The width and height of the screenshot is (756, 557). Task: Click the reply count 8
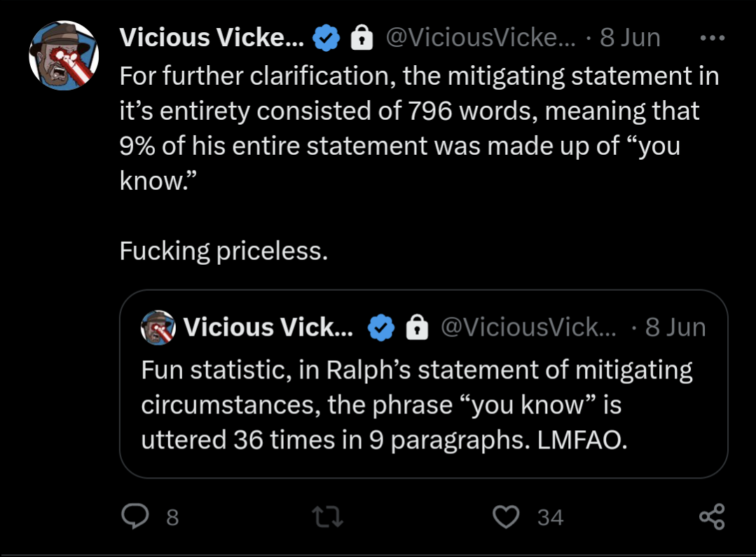172,518
